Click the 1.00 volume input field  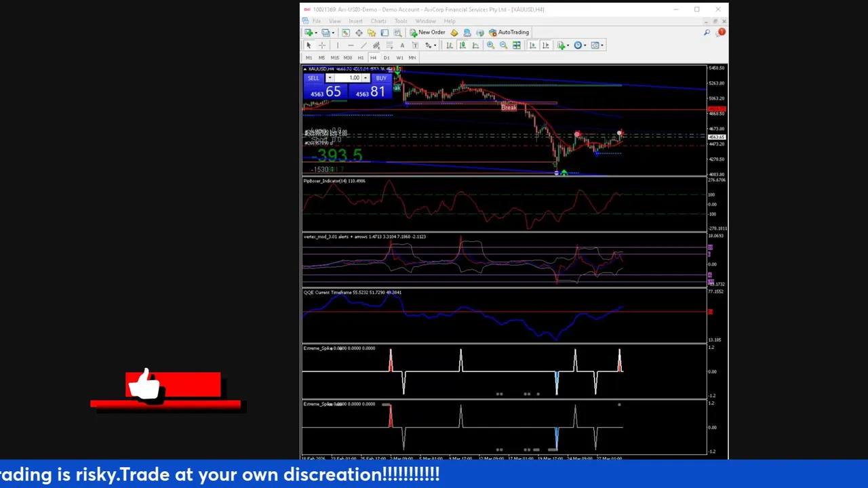click(x=347, y=79)
